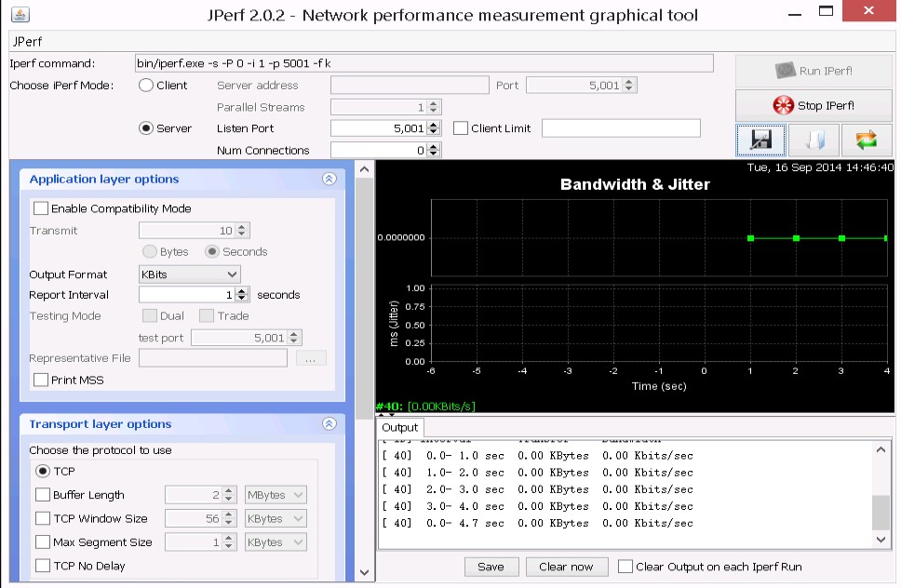Open TCP Window Size KBytes dropdown
Screen dimensions: 901x588
pos(276,518)
